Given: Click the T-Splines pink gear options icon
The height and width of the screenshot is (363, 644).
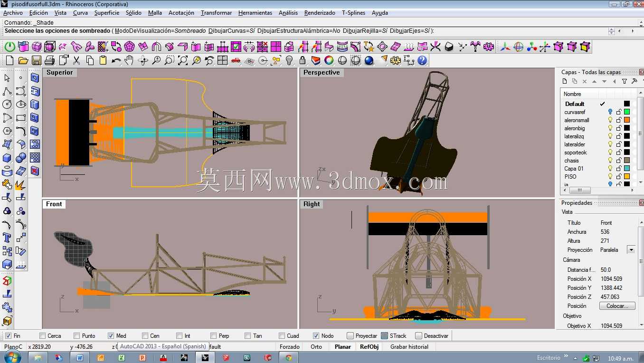Looking at the screenshot, I should (488, 47).
